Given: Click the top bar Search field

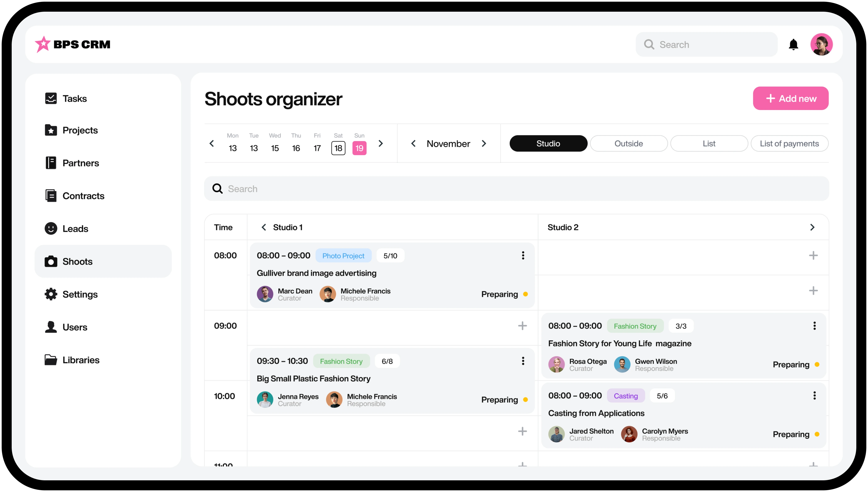Looking at the screenshot, I should pos(706,44).
